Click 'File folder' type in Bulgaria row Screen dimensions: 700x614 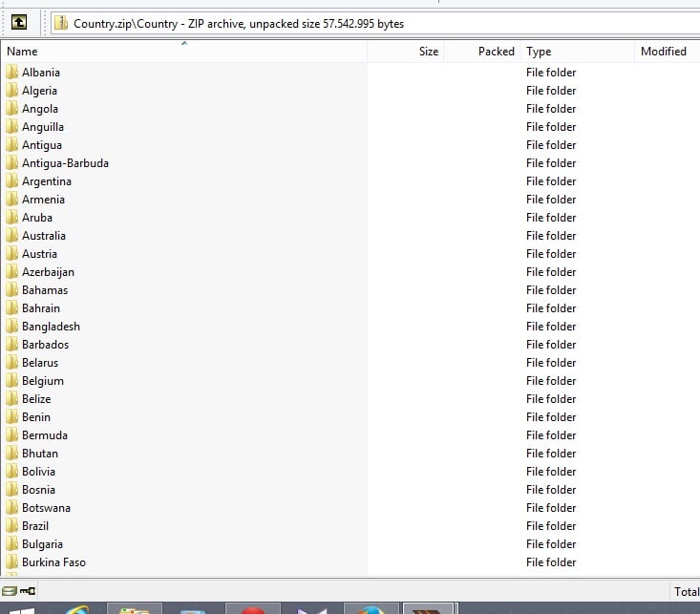coord(551,544)
